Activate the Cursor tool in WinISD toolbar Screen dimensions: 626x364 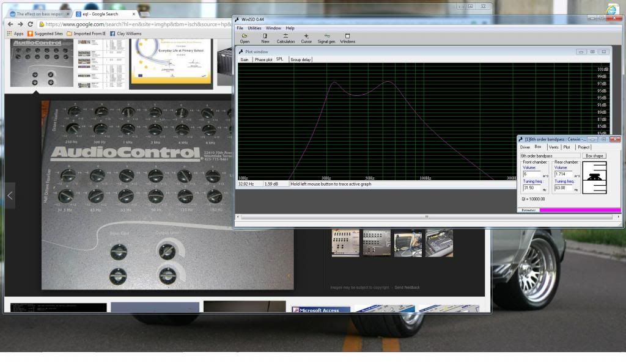[306, 38]
